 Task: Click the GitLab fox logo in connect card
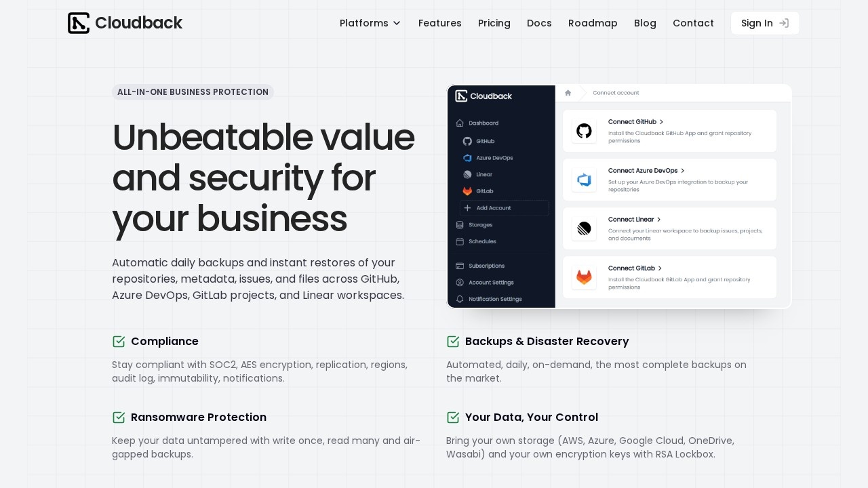[x=584, y=277]
